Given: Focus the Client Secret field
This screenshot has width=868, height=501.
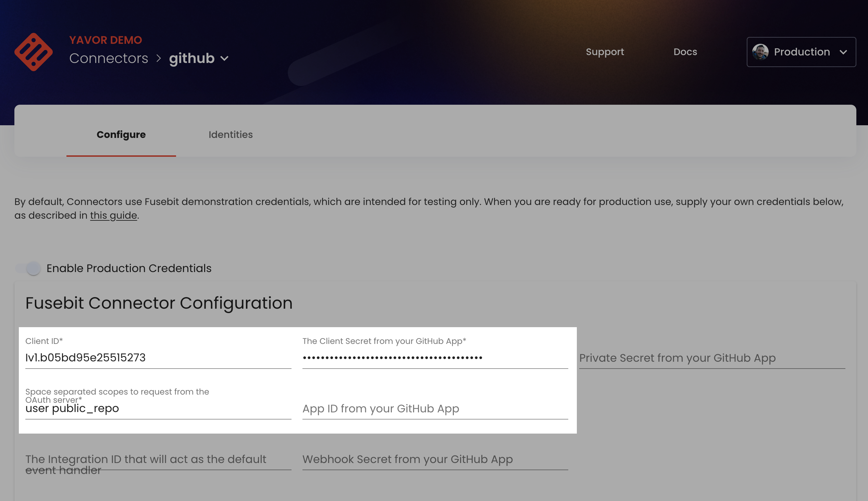Looking at the screenshot, I should pos(435,358).
